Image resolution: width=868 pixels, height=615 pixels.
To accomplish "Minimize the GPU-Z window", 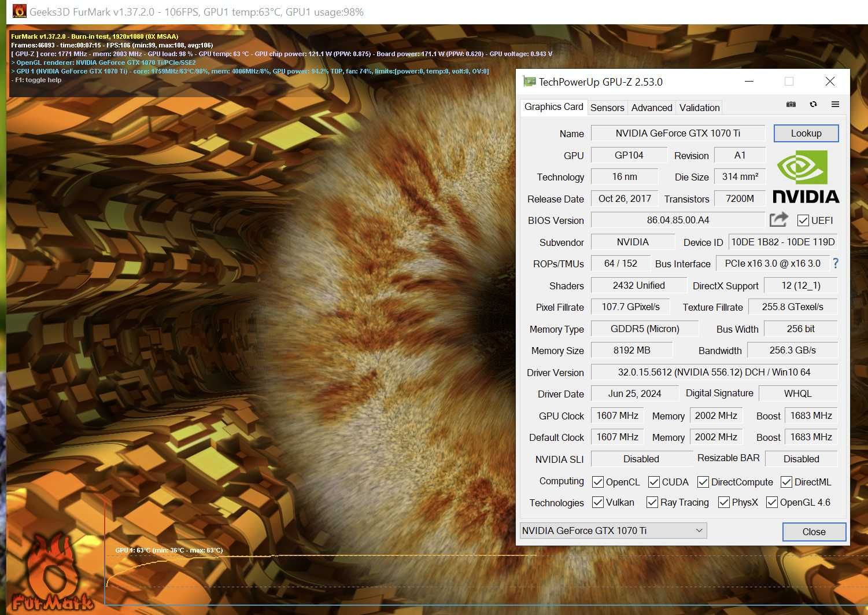I will click(749, 82).
